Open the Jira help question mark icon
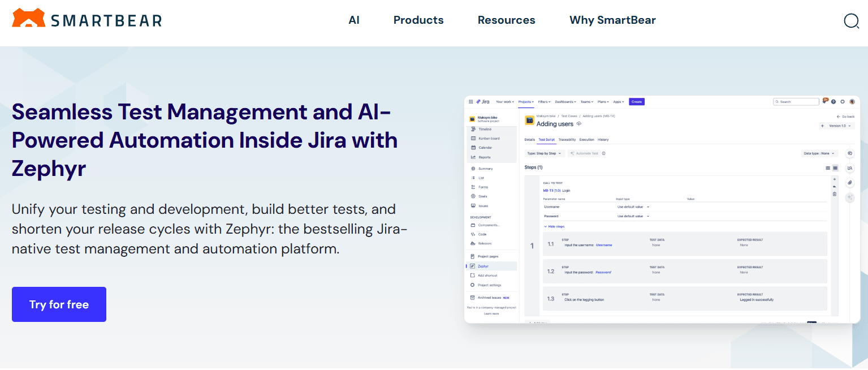The image size is (868, 370). [x=834, y=102]
